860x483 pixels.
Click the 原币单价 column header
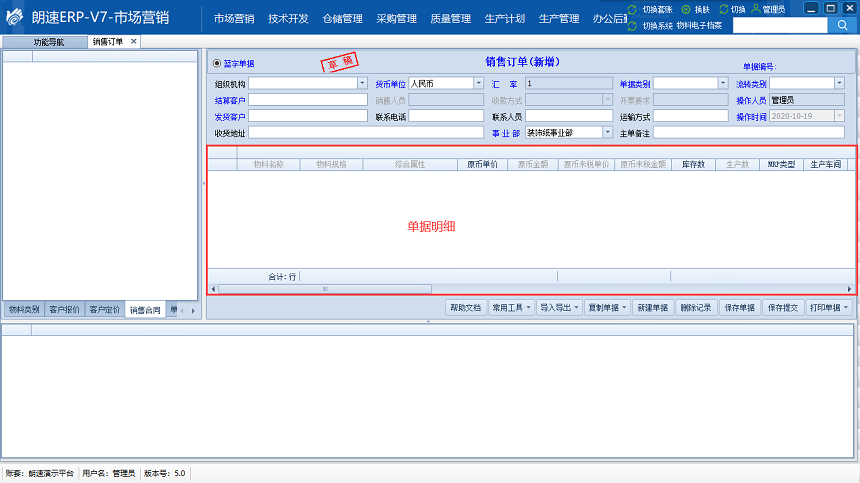click(483, 164)
